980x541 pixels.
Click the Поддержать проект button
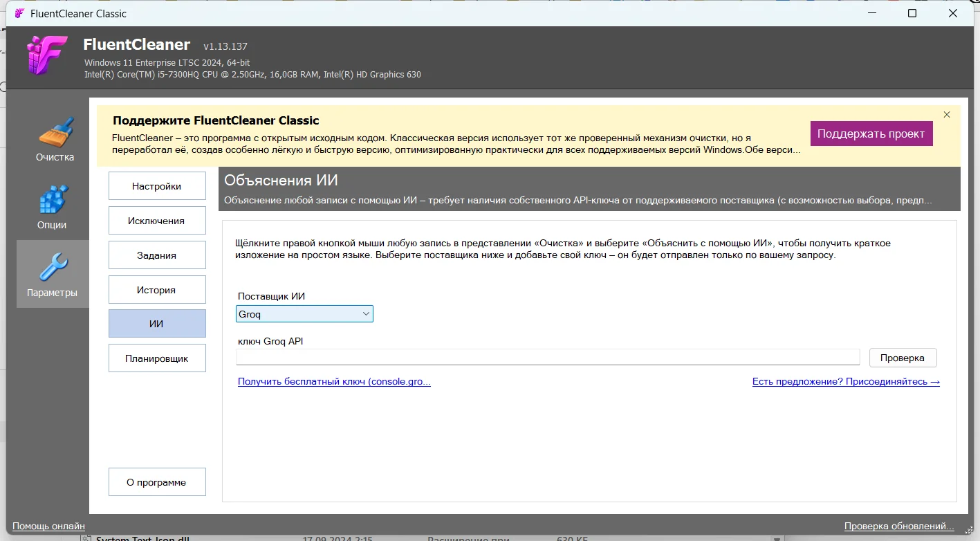pyautogui.click(x=871, y=134)
